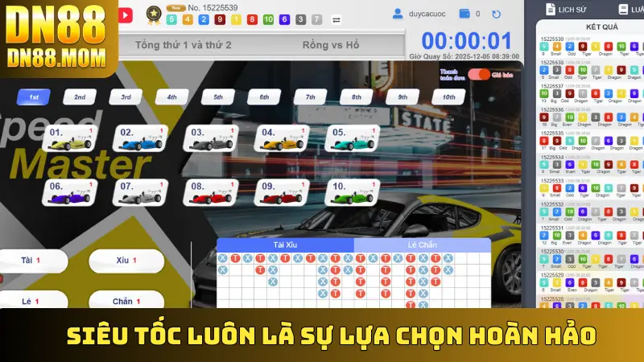This screenshot has height=362, width=644.
Task: Click the 00:00:01 countdown timer
Action: point(467,41)
